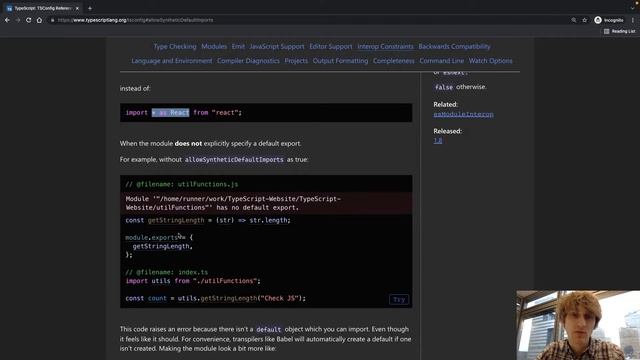Click the bold 'does not' text
The image size is (640, 360).
pyautogui.click(x=188, y=144)
